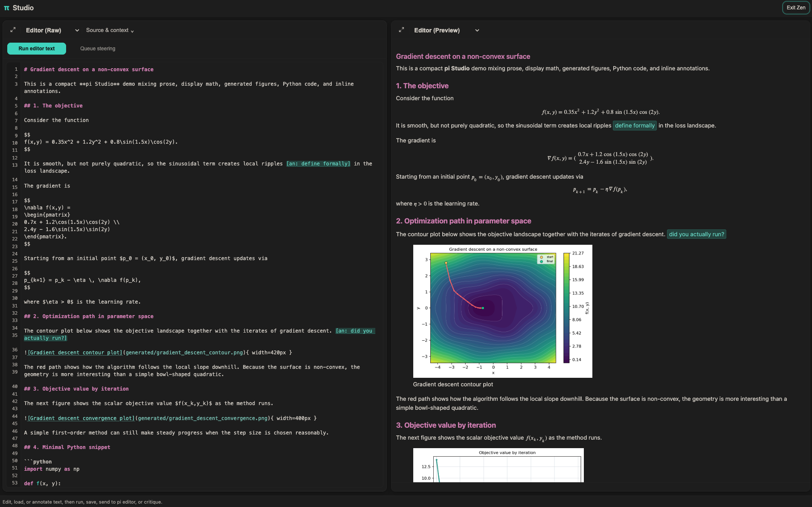Click preview heading '2. Optimization path in parameter space'

coord(463,221)
